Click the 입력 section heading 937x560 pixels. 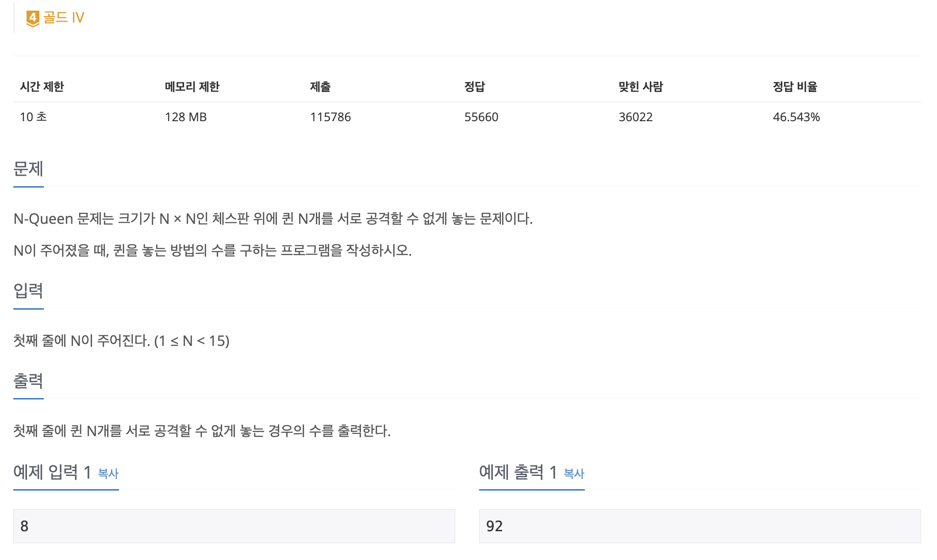(28, 291)
